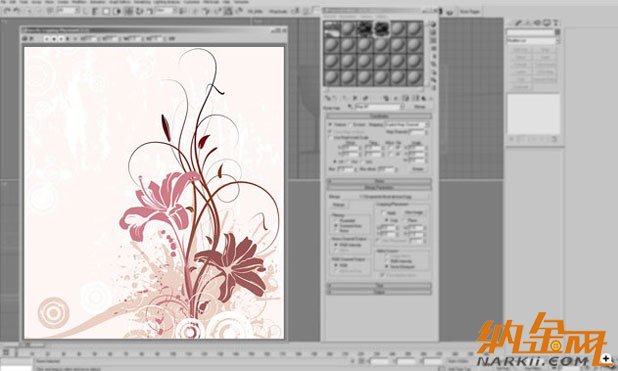
Task: Click object color swatch in command panel
Action: coord(557,32)
